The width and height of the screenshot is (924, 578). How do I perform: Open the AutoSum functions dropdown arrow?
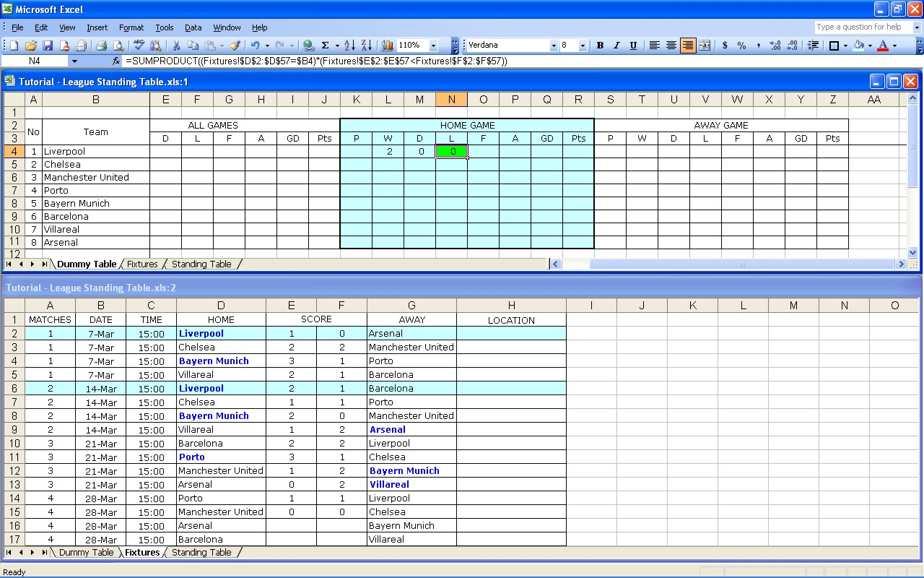click(x=336, y=46)
